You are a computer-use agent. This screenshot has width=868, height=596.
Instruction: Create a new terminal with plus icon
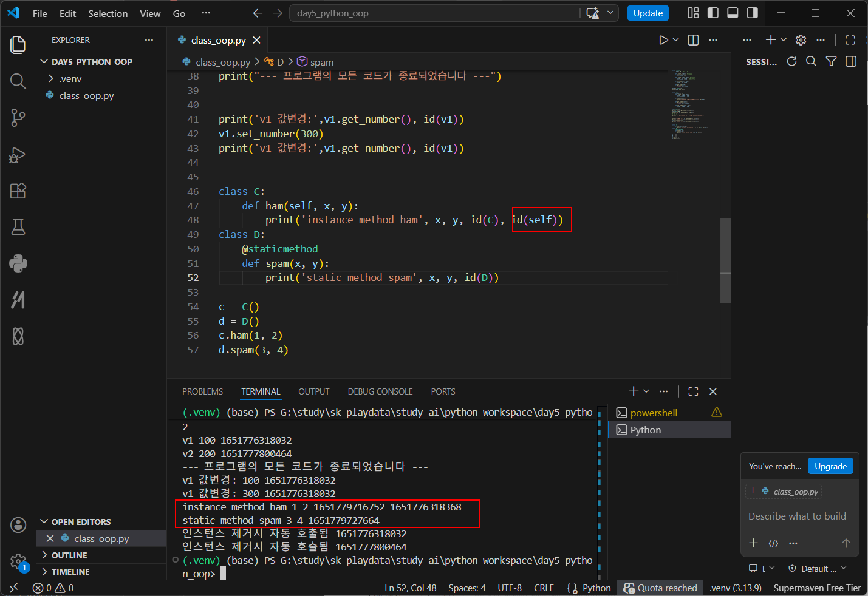click(x=634, y=391)
